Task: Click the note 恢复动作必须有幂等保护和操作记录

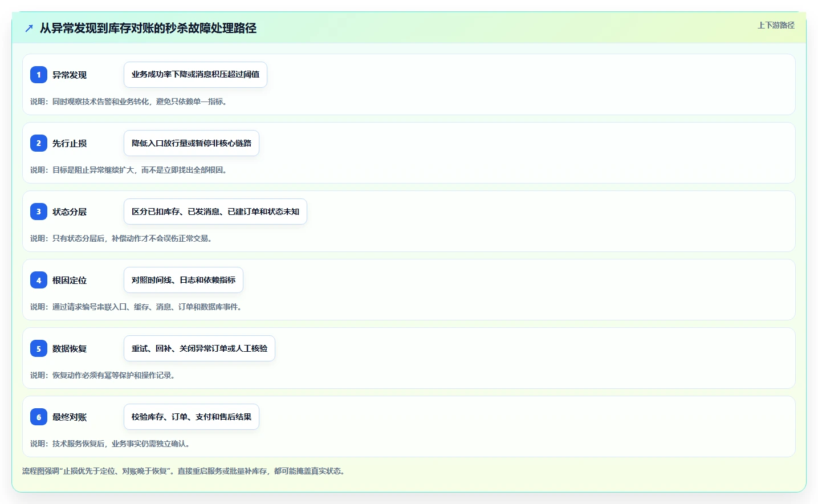Action: (x=104, y=375)
